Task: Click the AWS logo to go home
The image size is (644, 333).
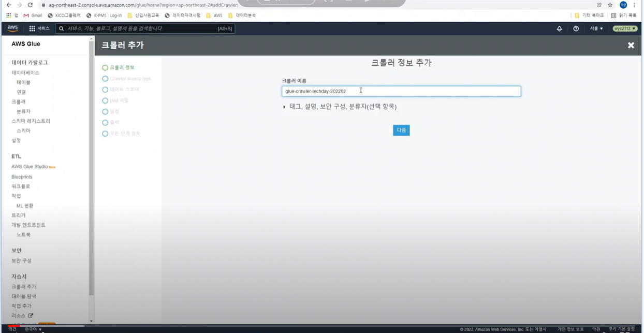Action: (11, 29)
